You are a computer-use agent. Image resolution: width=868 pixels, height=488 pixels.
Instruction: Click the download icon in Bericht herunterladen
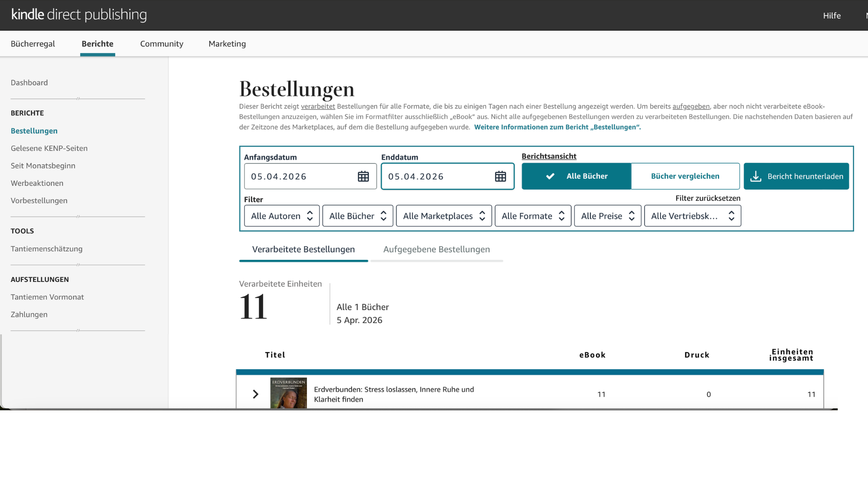tap(756, 176)
